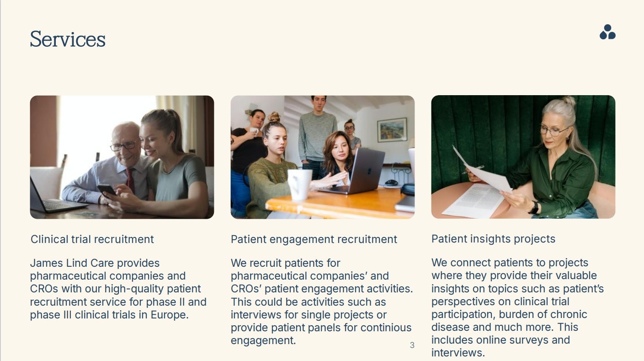Screen dimensions: 644x361
Task: Click the paragraph starting "We recruit patients"
Action: coord(321,302)
